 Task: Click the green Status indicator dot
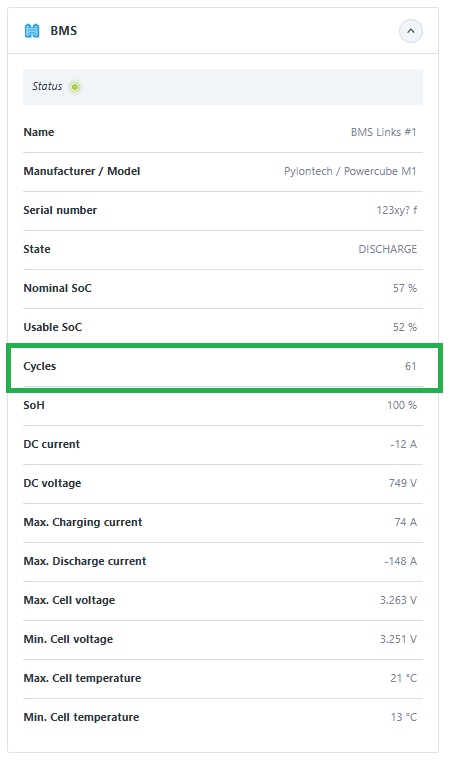[75, 87]
